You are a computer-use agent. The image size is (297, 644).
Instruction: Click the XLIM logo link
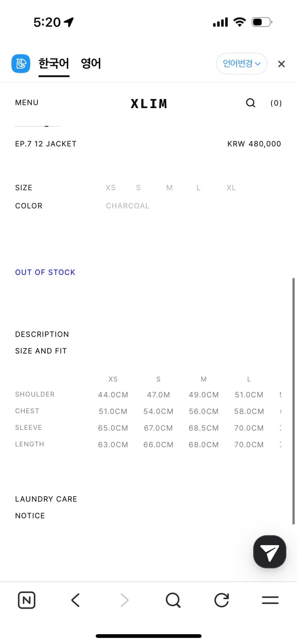coord(148,103)
